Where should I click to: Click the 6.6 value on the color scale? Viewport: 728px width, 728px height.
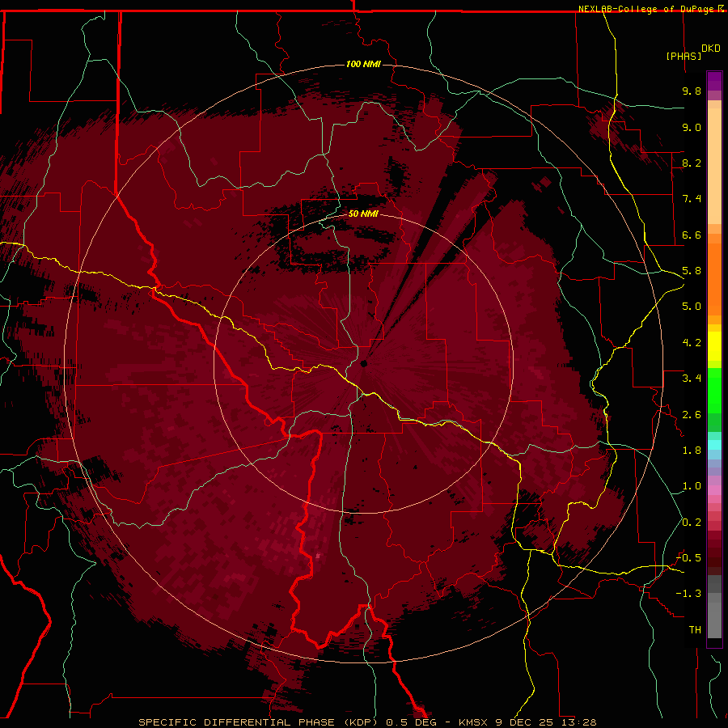692,235
